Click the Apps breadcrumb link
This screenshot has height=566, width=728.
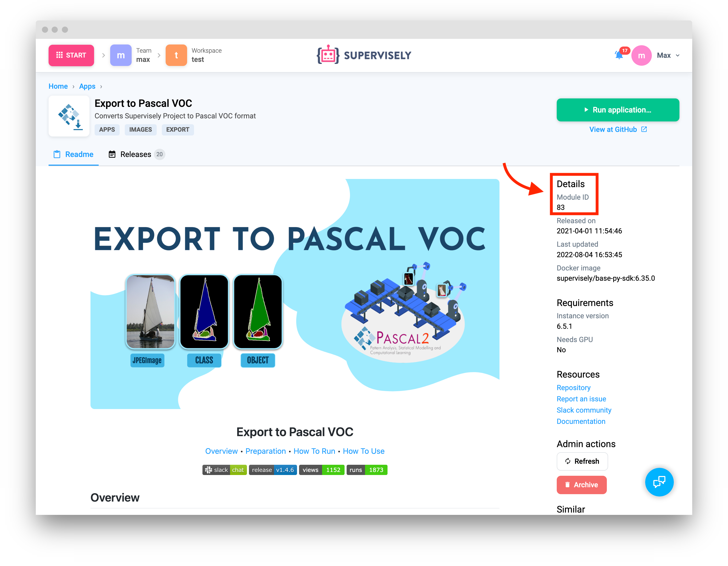(87, 86)
